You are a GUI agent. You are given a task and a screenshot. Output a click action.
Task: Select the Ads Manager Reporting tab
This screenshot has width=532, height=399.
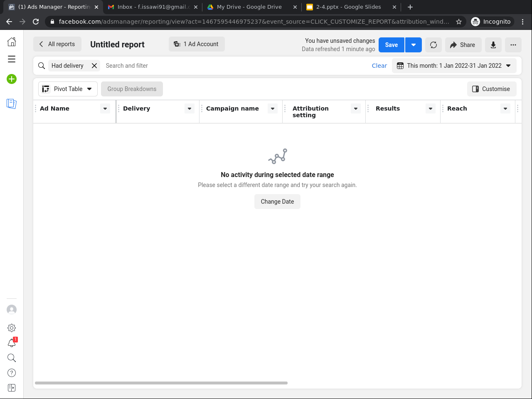(53, 7)
